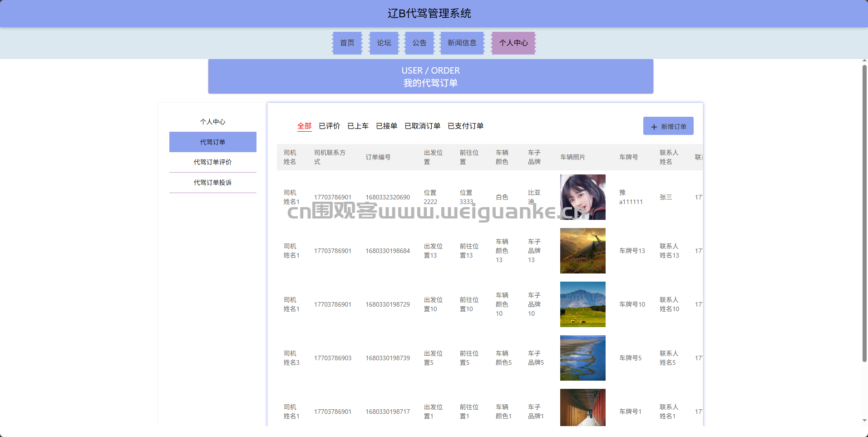868x437 pixels.
Task: Open the river delta photo for 车牌号5
Action: pos(583,358)
